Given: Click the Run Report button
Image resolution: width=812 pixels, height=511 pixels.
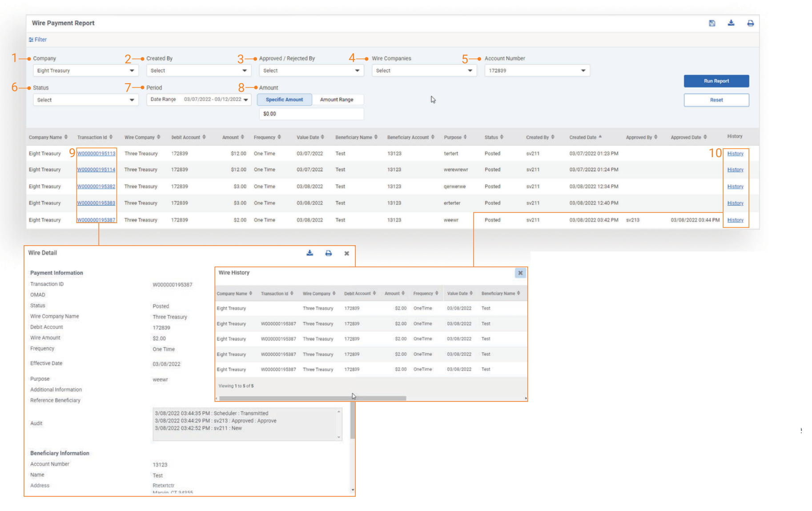Looking at the screenshot, I should click(716, 81).
